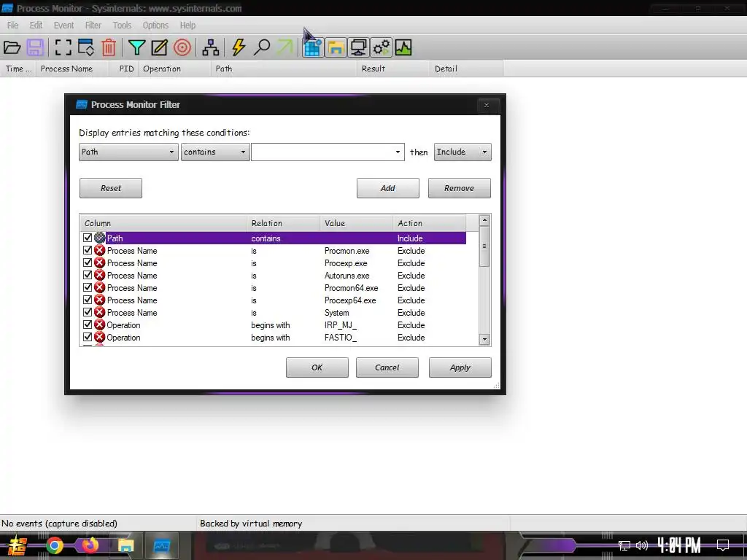Uncheck the Procexp.exe filter checkbox
The height and width of the screenshot is (560, 747).
tap(88, 262)
